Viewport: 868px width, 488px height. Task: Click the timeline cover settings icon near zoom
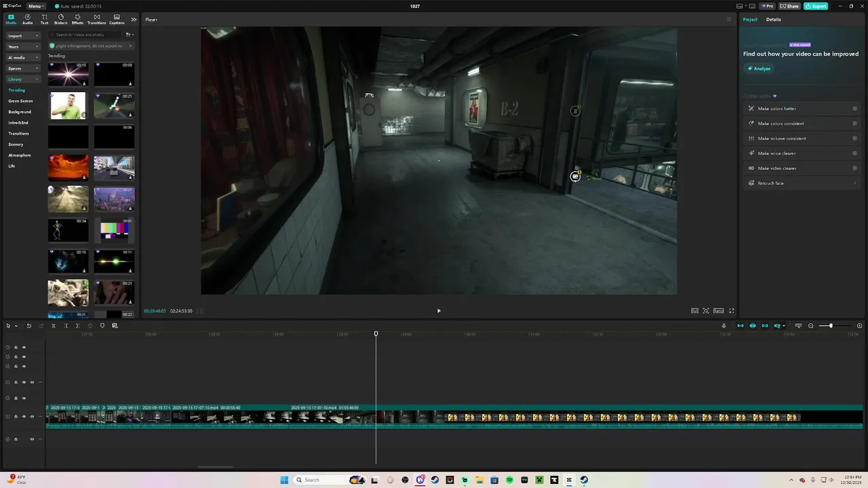798,326
